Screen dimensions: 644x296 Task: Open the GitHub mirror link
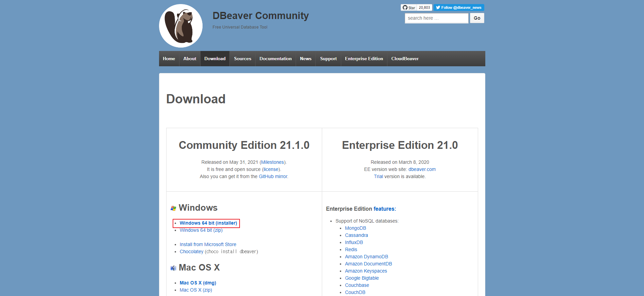273,176
